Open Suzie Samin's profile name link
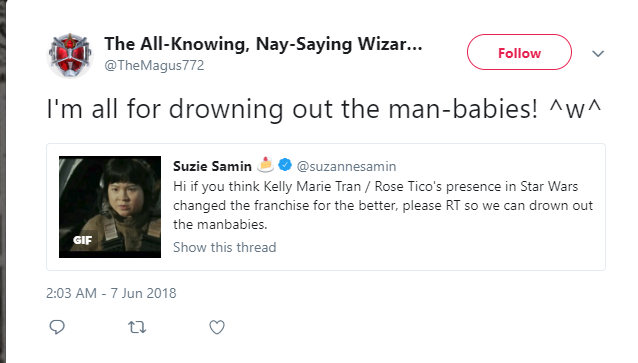Screen dimensions: 638x363 pyautogui.click(x=212, y=166)
